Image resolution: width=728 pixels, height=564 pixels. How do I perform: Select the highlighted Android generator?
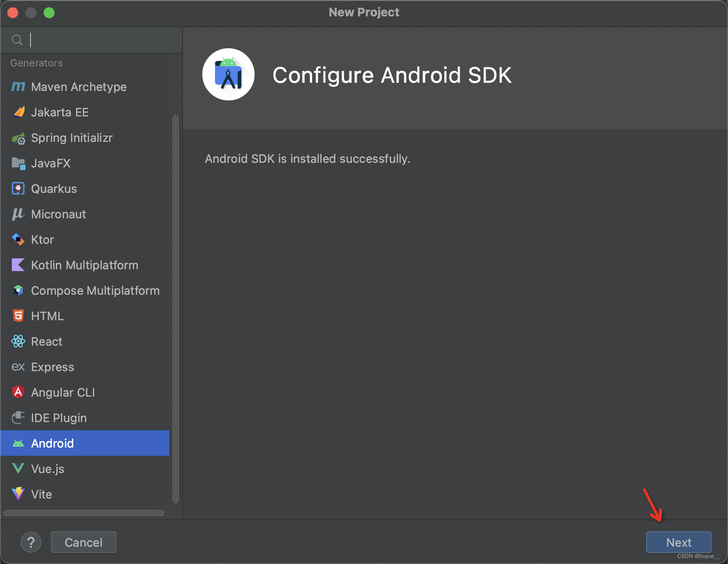point(85,443)
